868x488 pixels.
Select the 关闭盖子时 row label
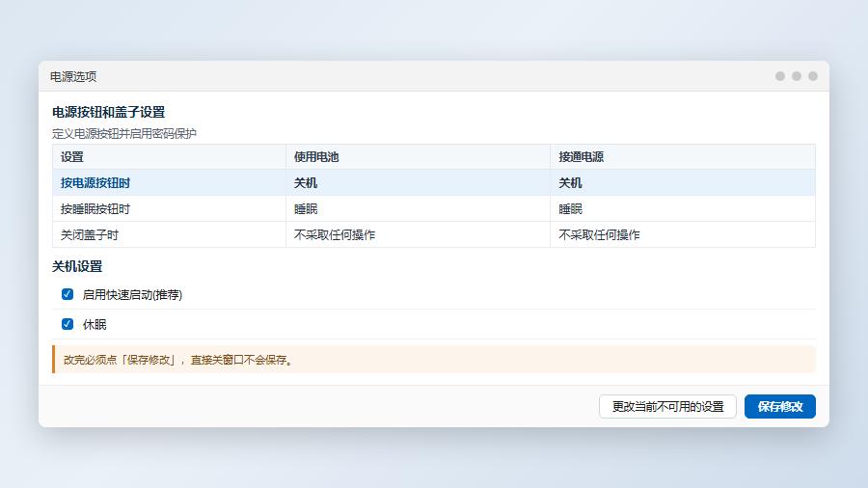90,234
